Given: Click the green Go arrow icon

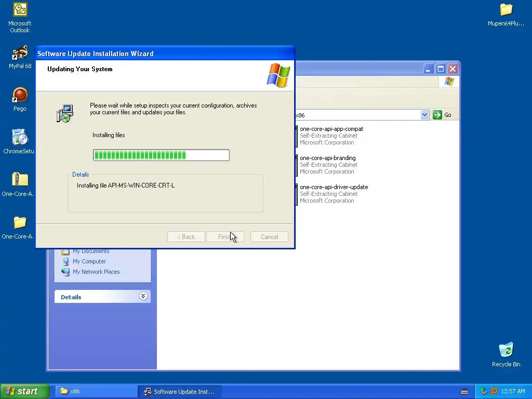Looking at the screenshot, I should point(437,115).
